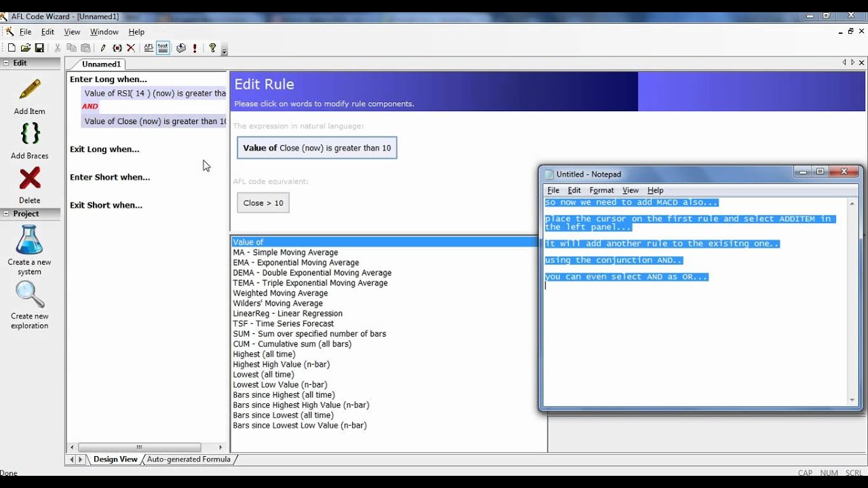Open the Format menu in Notepad
The height and width of the screenshot is (488, 868).
[601, 190]
